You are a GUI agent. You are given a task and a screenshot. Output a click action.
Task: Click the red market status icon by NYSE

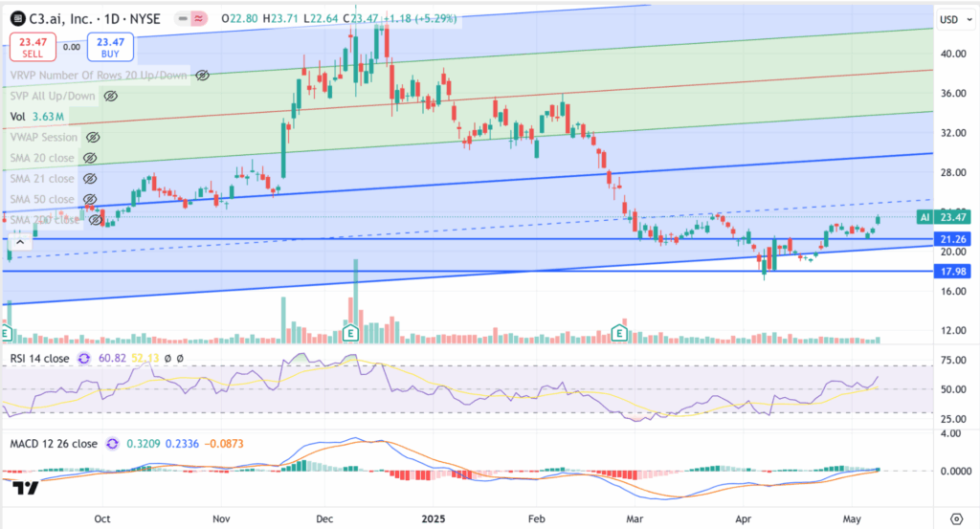pyautogui.click(x=198, y=19)
